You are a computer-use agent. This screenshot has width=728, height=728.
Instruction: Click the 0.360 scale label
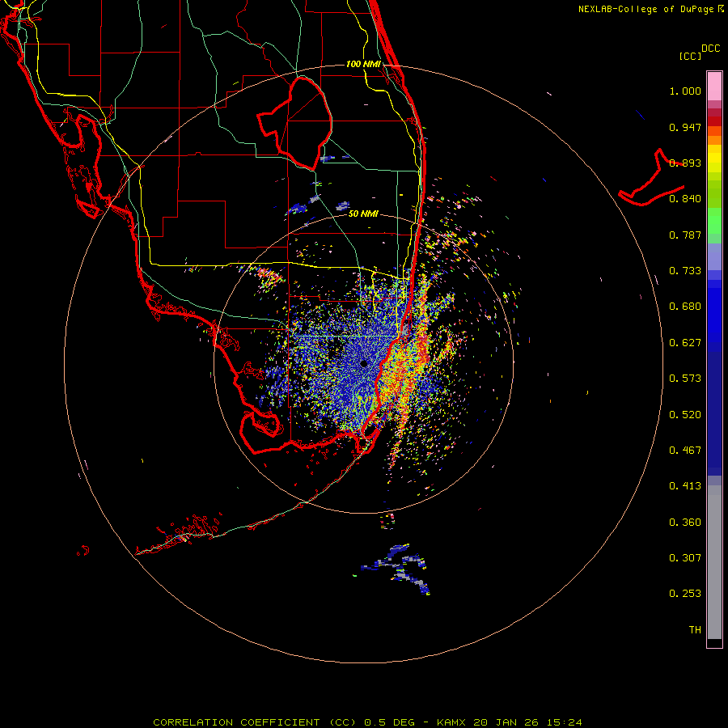click(685, 523)
